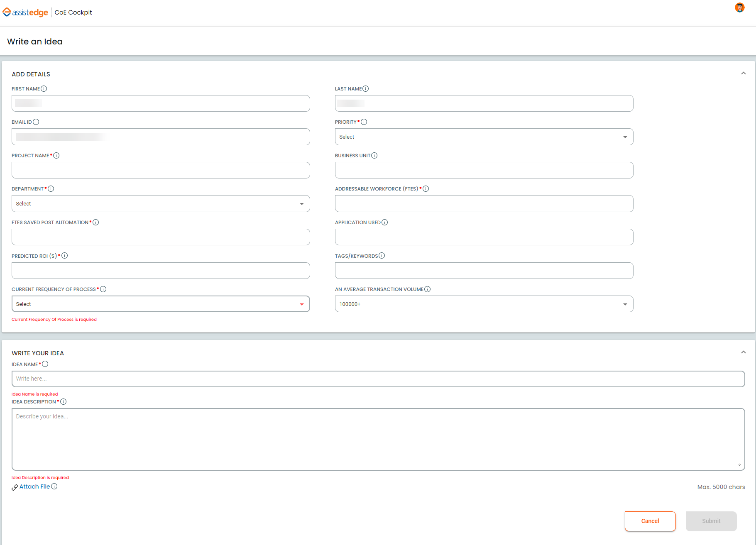Show info for Current Frequency of Process
The width and height of the screenshot is (756, 545).
(x=103, y=289)
